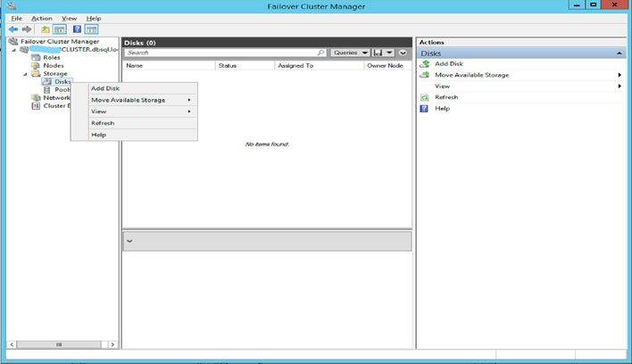Click the Cluster Events tree icon

(36, 106)
